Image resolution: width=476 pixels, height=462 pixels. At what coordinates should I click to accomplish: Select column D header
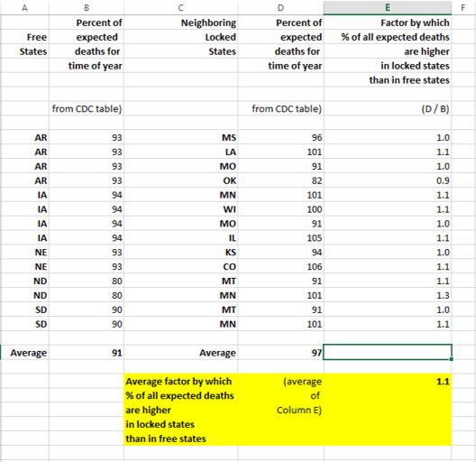(x=280, y=7)
